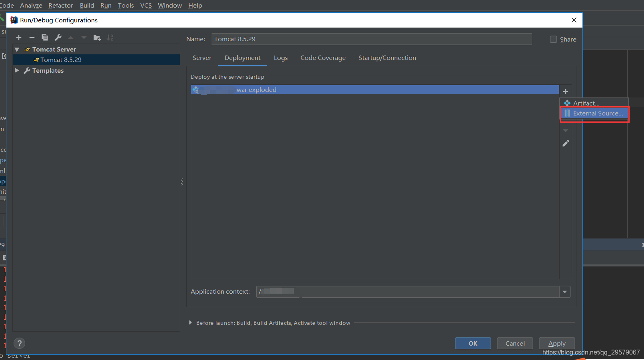Open the Tools menu
This screenshot has width=644, height=360.
coord(126,5)
